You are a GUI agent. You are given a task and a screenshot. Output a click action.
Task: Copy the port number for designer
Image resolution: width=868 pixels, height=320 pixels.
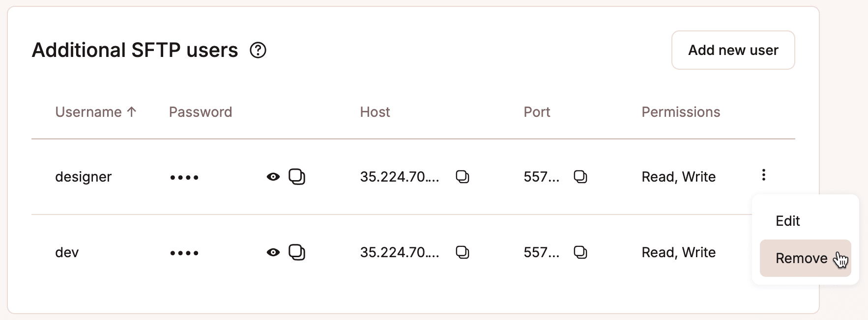[x=580, y=177]
